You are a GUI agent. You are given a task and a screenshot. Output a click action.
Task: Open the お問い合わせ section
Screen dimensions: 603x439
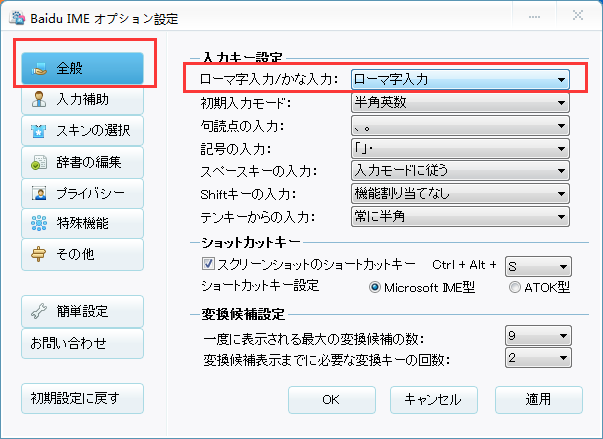[x=82, y=343]
